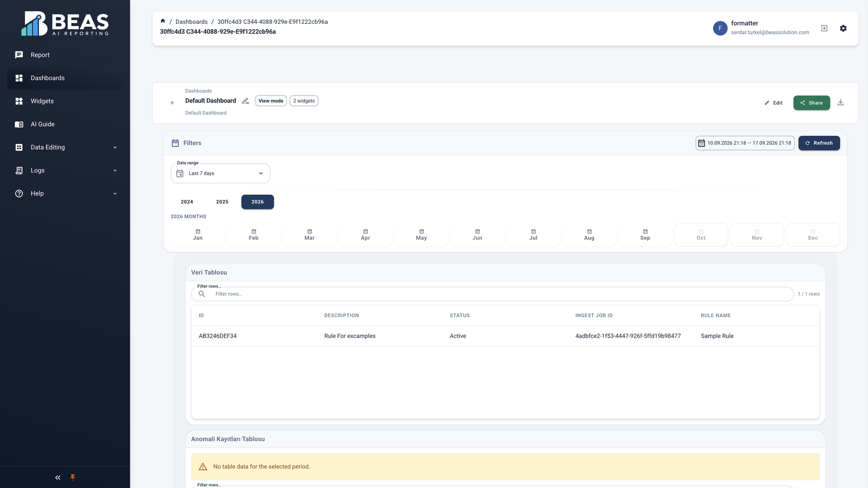Expand the Help menu chevron
The width and height of the screenshot is (868, 488).
115,194
